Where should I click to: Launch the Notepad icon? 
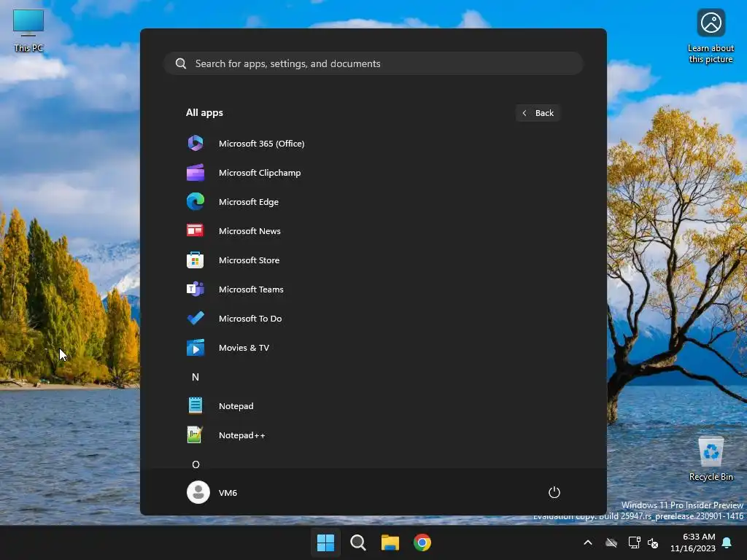click(196, 405)
